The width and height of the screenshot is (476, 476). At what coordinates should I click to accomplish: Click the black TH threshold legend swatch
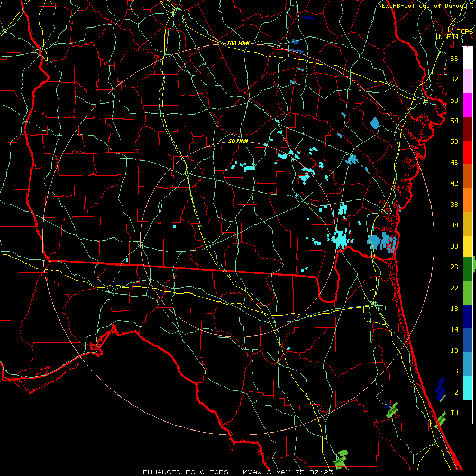click(467, 411)
